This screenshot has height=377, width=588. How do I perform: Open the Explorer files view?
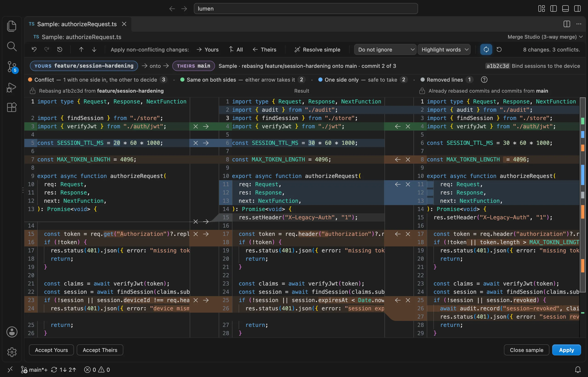click(11, 26)
